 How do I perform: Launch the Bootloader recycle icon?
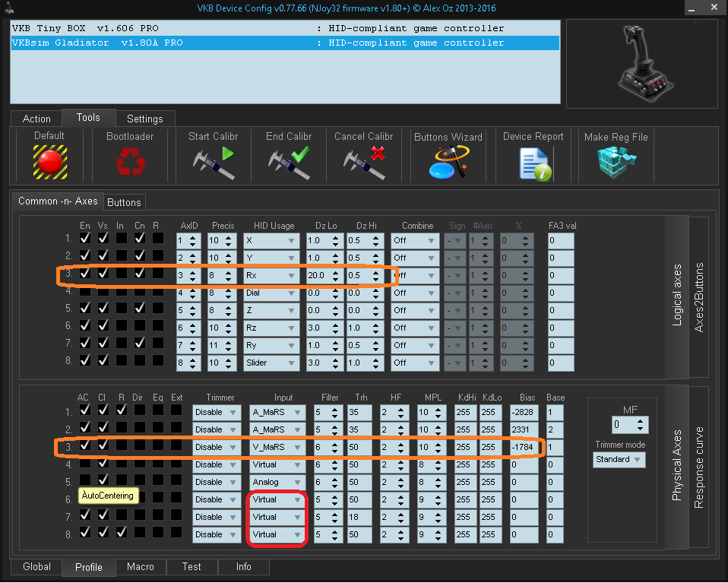(x=131, y=162)
